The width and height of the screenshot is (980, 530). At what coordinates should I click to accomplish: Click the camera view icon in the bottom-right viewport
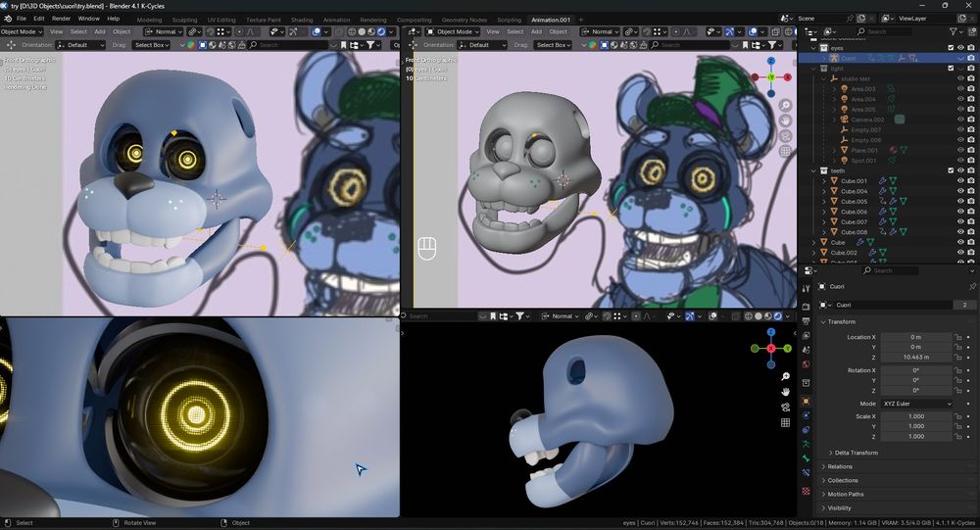click(x=786, y=407)
